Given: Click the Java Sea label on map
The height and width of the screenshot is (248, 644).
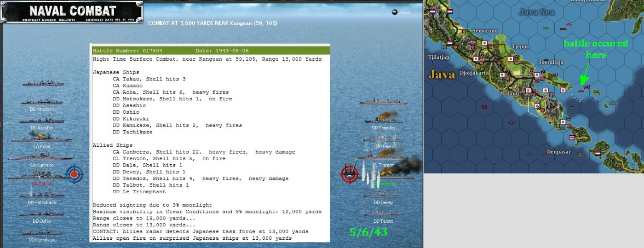Looking at the screenshot, I should [538, 12].
